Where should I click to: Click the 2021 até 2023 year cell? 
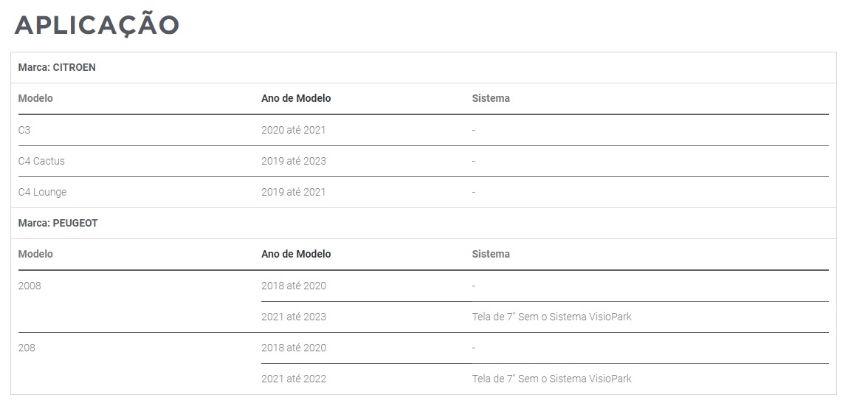tap(294, 317)
